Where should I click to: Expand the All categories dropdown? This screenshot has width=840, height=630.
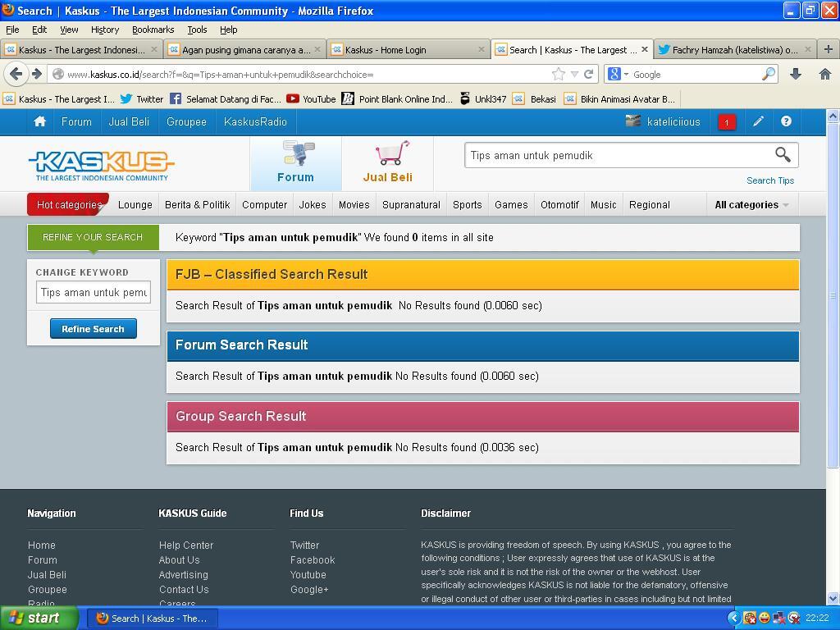[751, 204]
